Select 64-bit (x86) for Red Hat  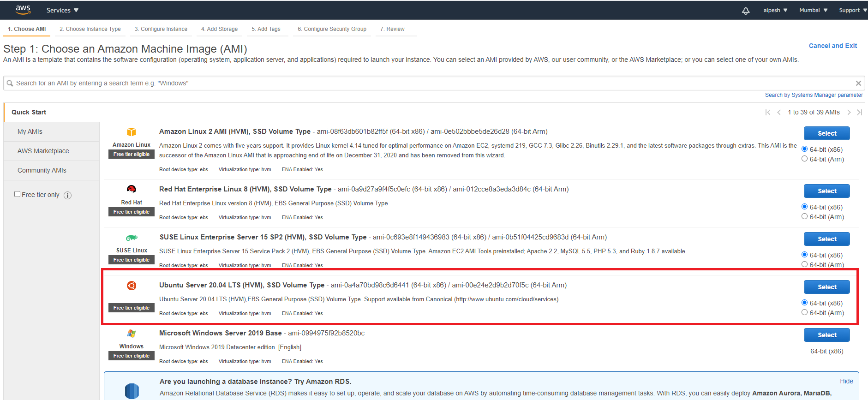(x=805, y=207)
